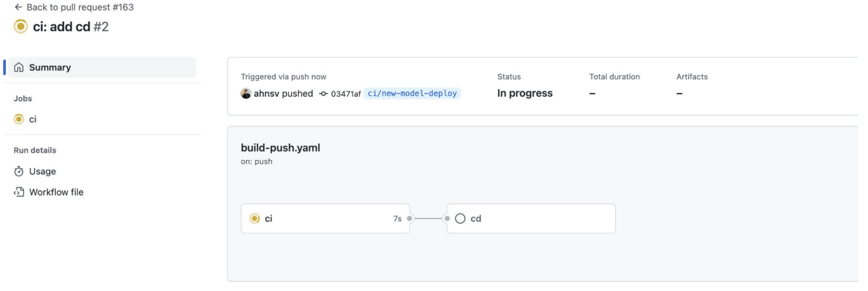Open the ci job node in graph
Image resolution: width=868 pixels, height=291 pixels.
click(326, 218)
